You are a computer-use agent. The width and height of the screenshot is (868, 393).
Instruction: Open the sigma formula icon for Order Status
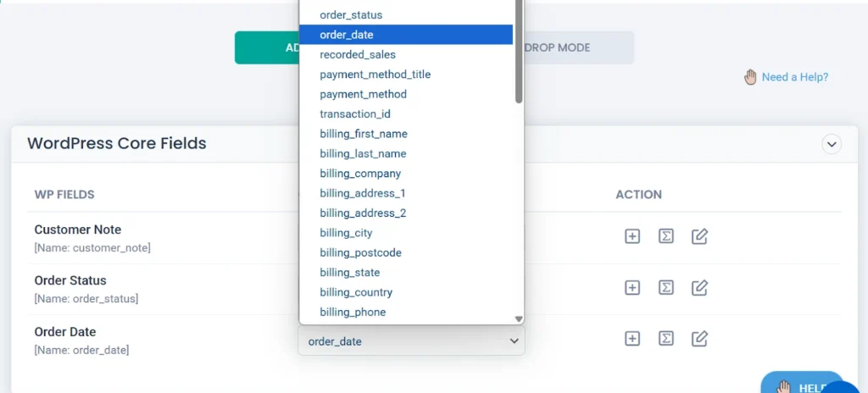pyautogui.click(x=666, y=288)
